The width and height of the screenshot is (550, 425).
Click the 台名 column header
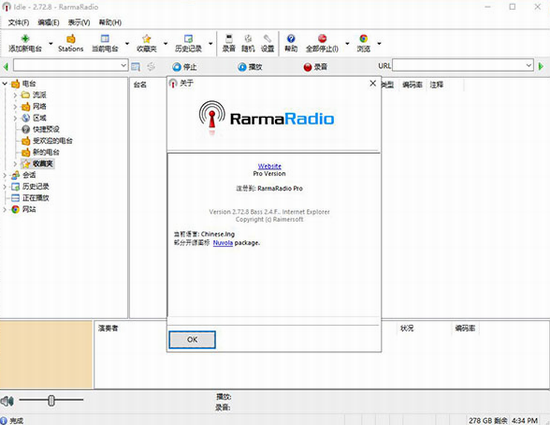pos(140,85)
